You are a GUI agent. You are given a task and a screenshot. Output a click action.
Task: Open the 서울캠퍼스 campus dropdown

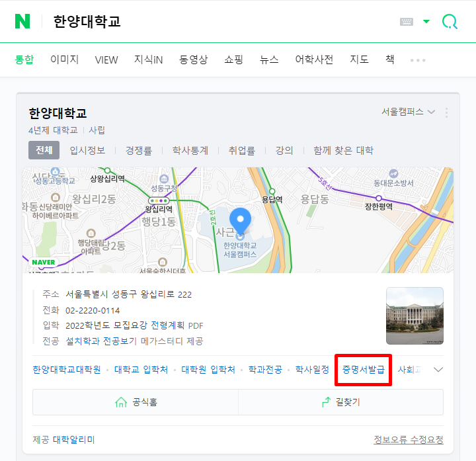(409, 112)
